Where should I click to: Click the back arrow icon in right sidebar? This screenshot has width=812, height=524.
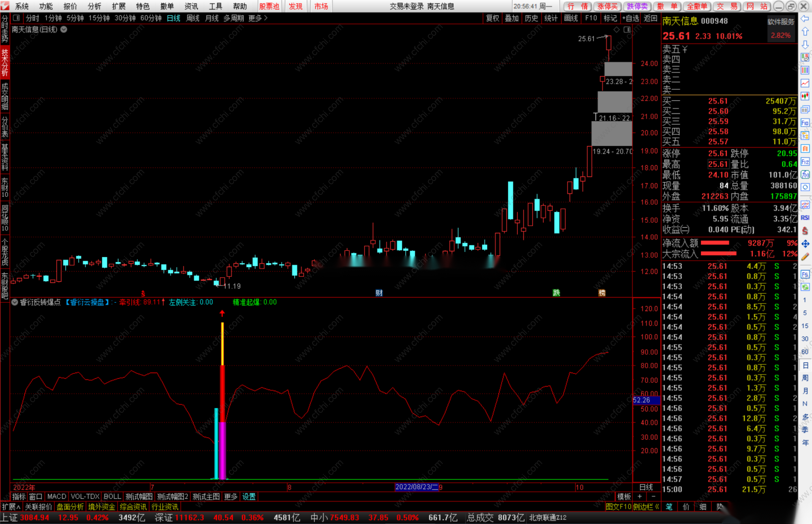point(805,19)
